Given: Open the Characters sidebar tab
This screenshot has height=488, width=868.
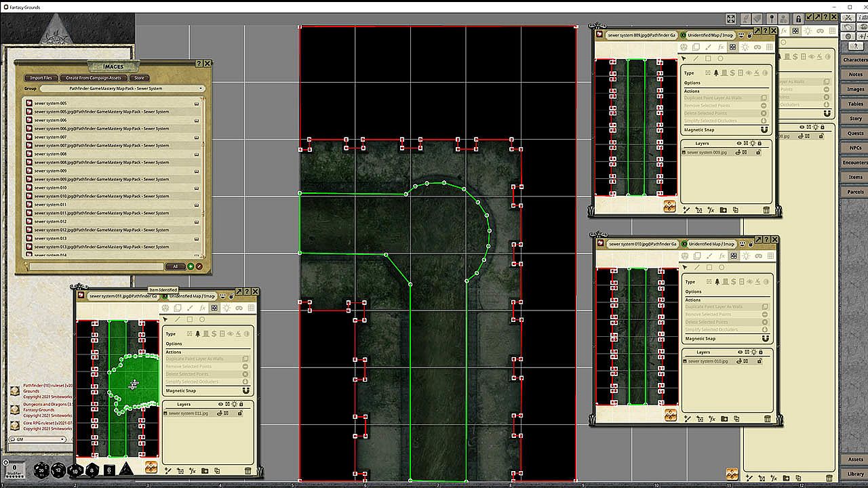Looking at the screenshot, I should [855, 60].
